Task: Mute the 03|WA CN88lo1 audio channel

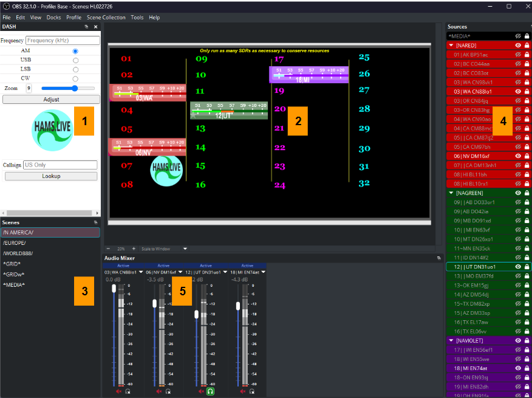Action: tap(118, 392)
